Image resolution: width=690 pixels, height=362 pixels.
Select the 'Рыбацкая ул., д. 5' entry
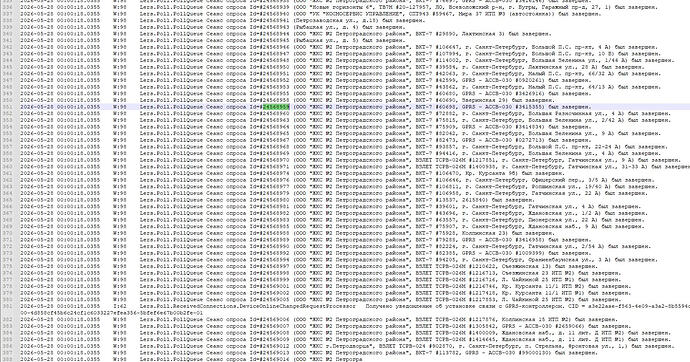click(x=327, y=40)
